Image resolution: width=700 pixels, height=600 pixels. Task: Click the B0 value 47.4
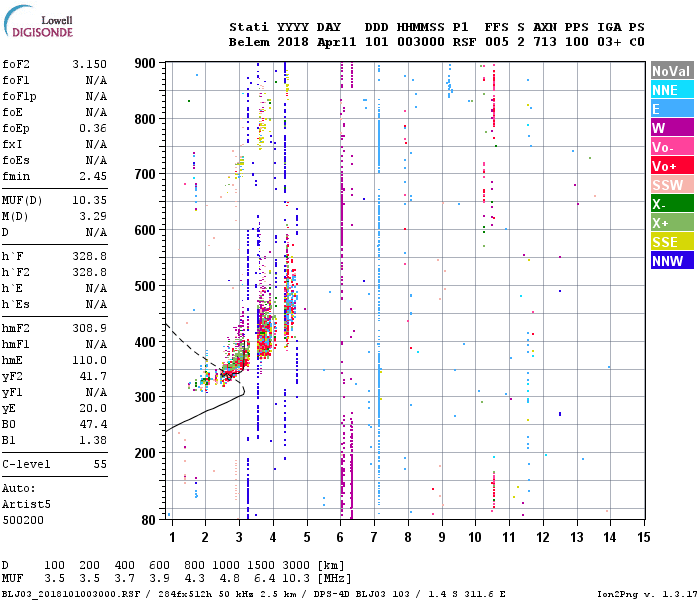[93, 424]
